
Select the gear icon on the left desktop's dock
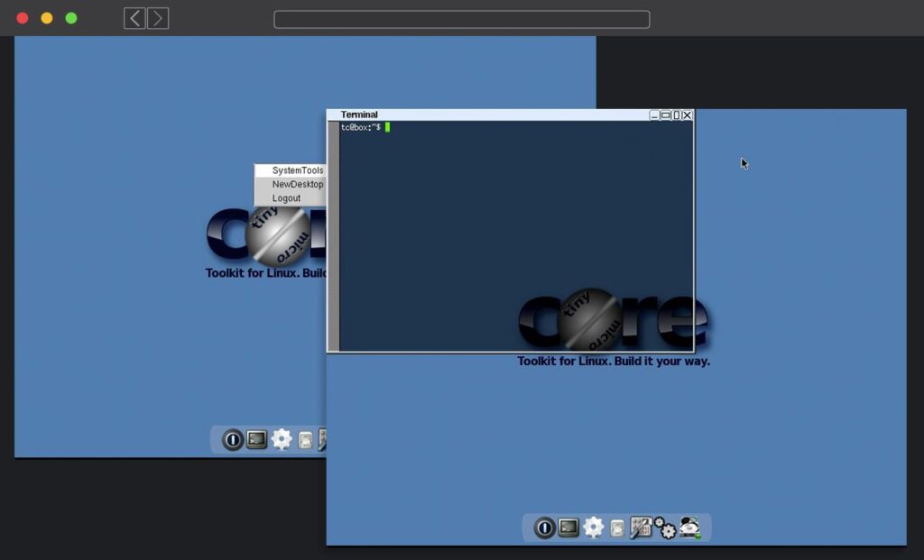(281, 439)
